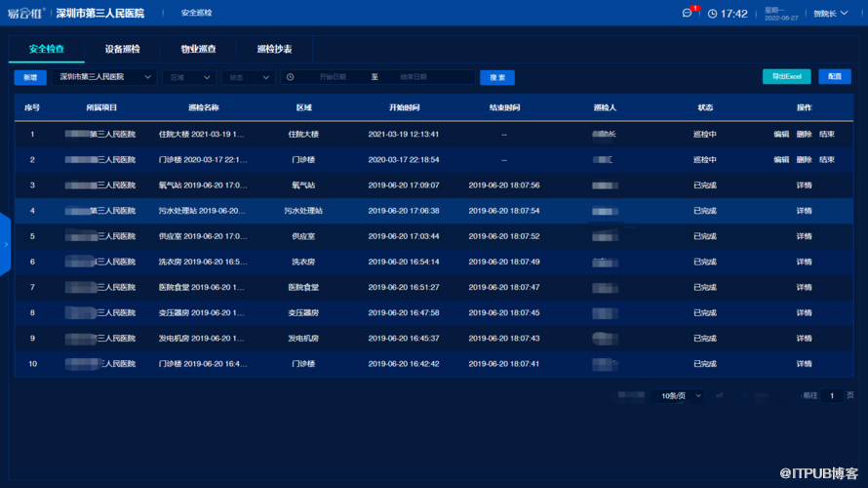868x488 pixels.
Task: Click 详情 link for 氧气站 row
Action: (x=804, y=185)
